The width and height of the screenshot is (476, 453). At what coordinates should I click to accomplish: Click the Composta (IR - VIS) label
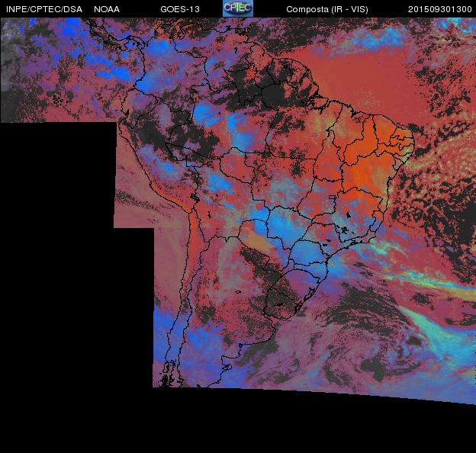click(327, 9)
